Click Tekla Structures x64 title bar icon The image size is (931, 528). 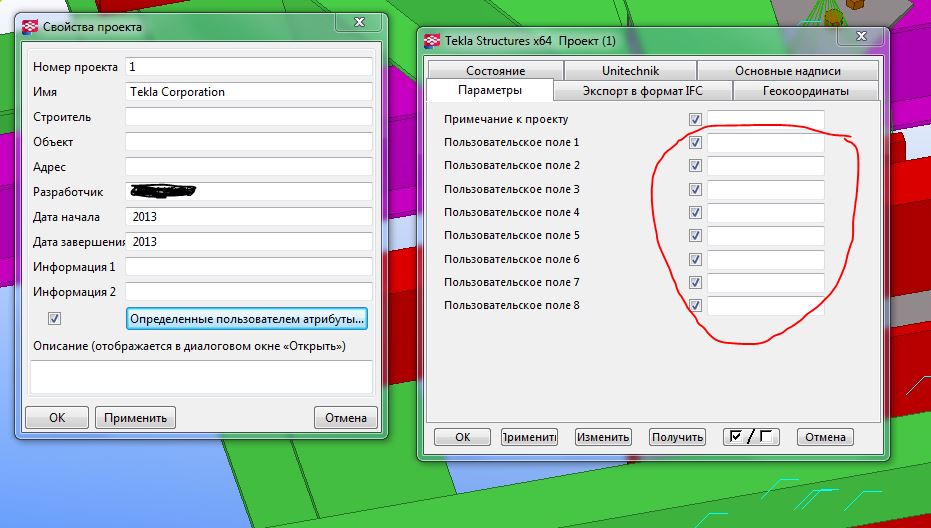[x=432, y=41]
